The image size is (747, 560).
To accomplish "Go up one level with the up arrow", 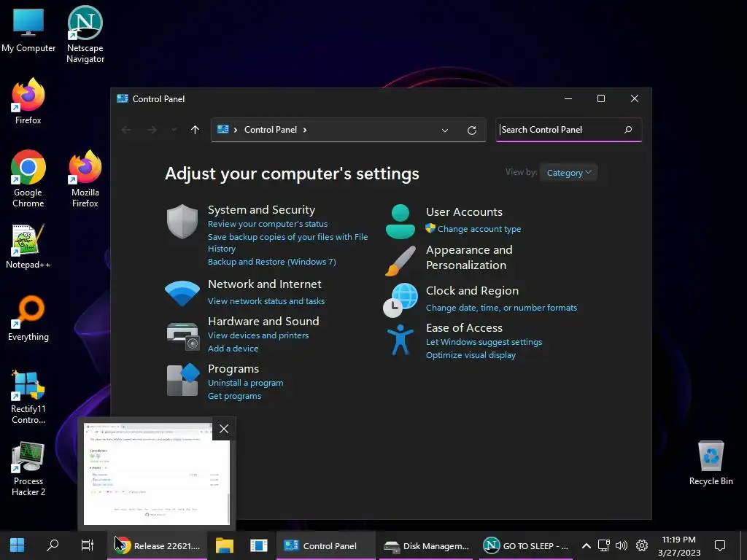I will (x=195, y=130).
